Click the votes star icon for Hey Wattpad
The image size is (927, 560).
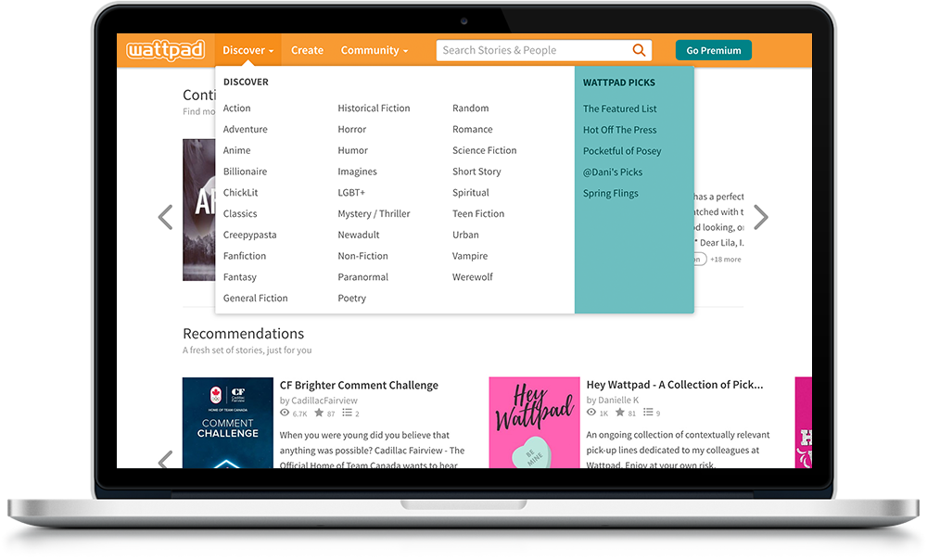[620, 413]
